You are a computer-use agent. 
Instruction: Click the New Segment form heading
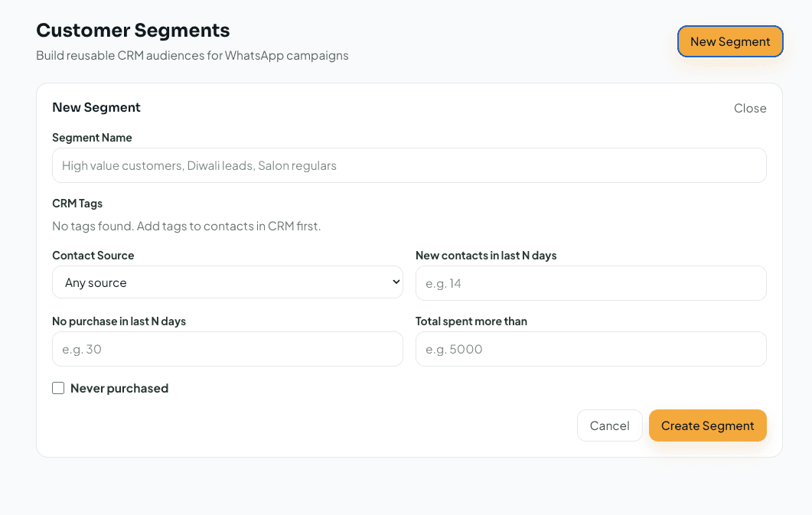[96, 108]
